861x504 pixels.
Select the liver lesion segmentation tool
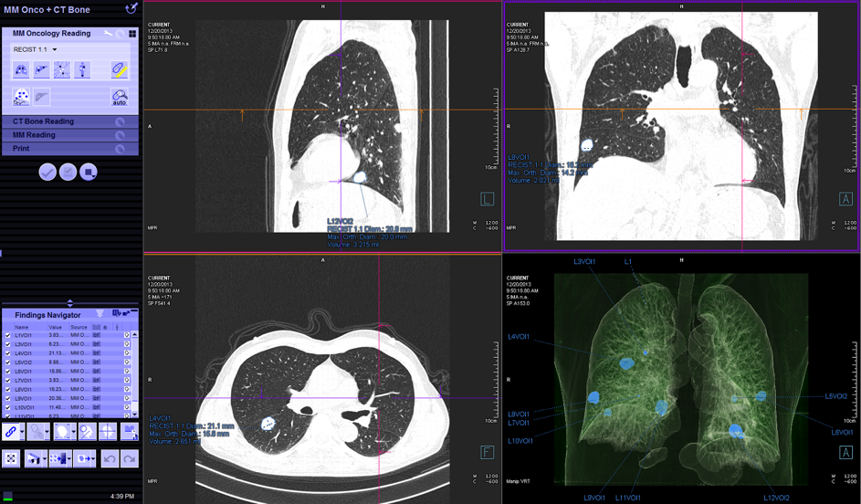[42, 69]
